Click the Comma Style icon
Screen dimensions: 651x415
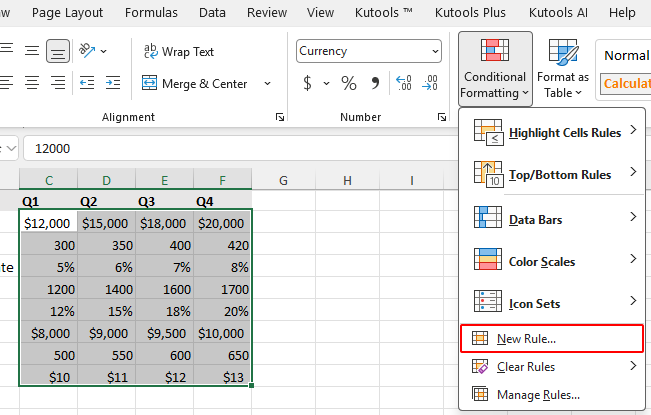pyautogui.click(x=376, y=83)
